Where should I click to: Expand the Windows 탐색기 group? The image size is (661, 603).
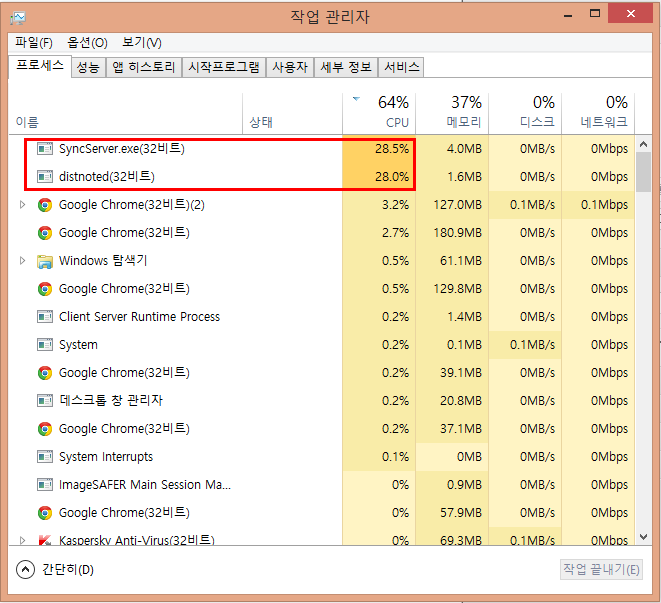(23, 261)
